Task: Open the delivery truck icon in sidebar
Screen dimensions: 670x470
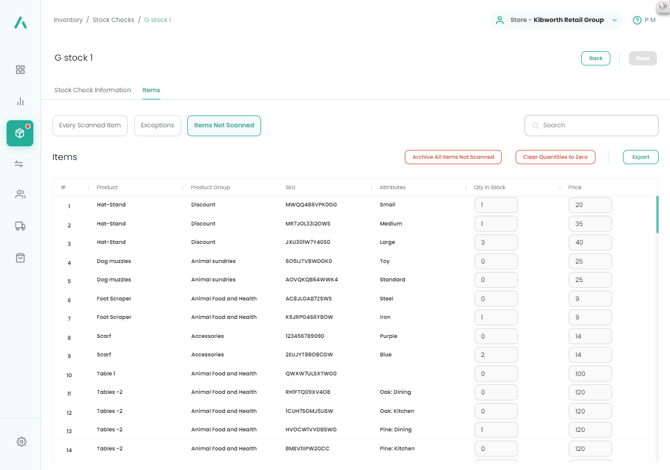Action: coord(20,226)
